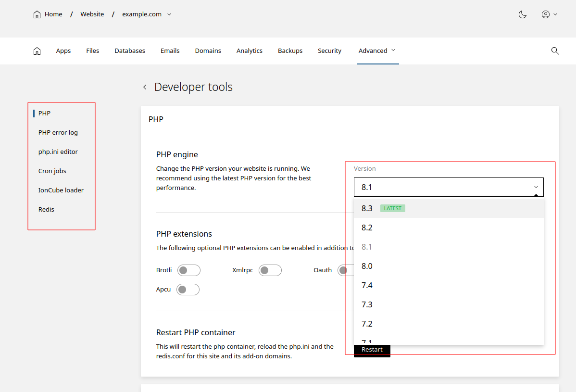Enable the Xmlrpc extension toggle
This screenshot has height=392, width=576.
click(270, 270)
